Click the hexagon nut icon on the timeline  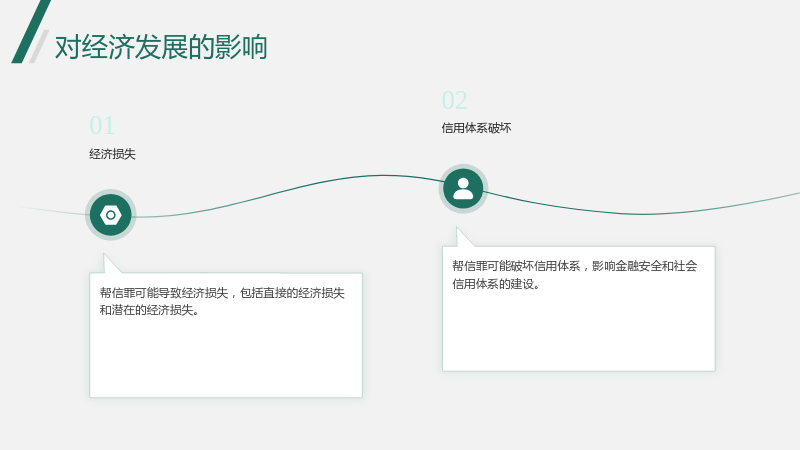(x=111, y=215)
